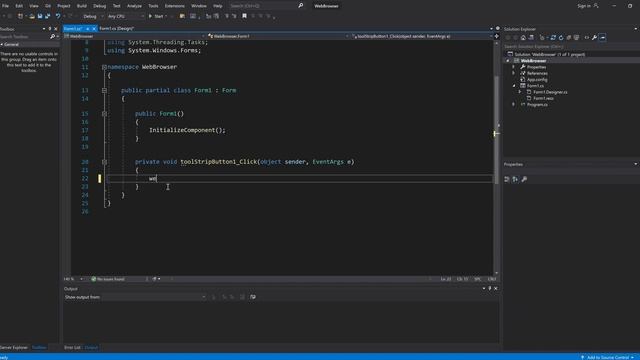The width and height of the screenshot is (640, 360).
Task: Click View Code icon in Solution Explorer
Action: pyautogui.click(x=587, y=38)
